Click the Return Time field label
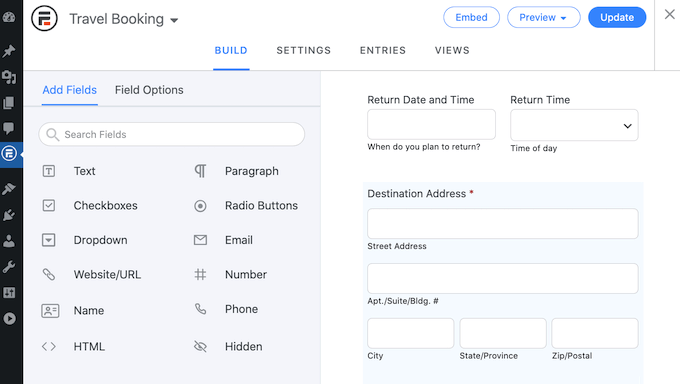 tap(540, 100)
